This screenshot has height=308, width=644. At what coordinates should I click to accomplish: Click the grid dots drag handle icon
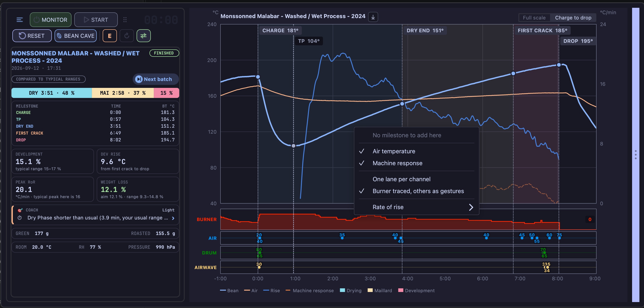tap(125, 20)
